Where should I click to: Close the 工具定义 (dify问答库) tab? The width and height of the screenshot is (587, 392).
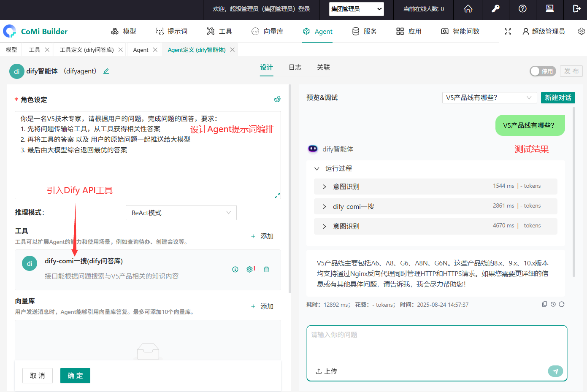point(121,50)
